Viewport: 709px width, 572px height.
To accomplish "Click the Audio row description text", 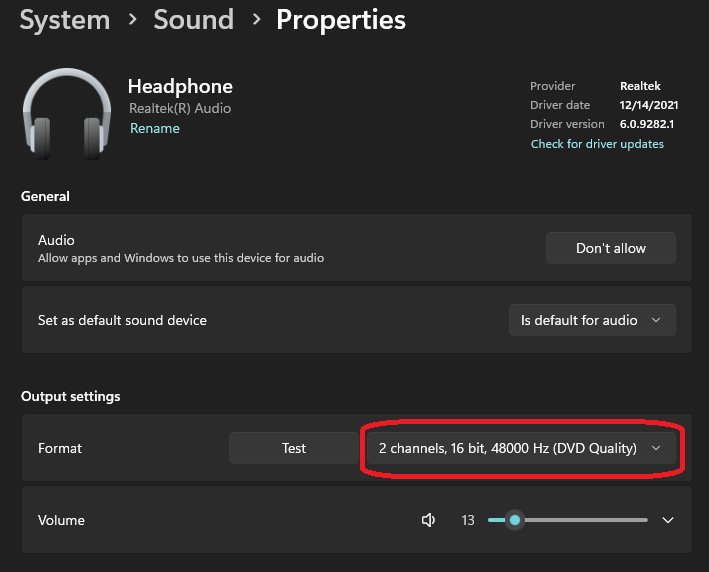I will pos(181,258).
